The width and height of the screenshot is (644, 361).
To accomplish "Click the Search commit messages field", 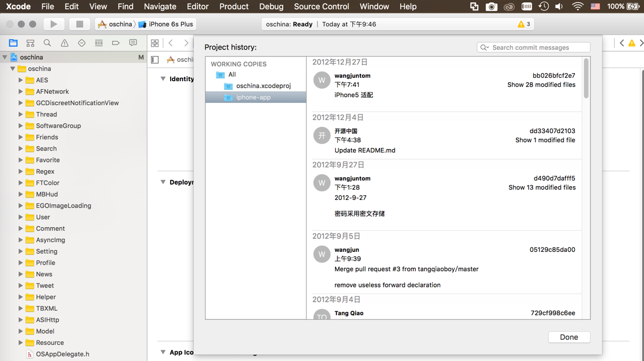I will 533,47.
